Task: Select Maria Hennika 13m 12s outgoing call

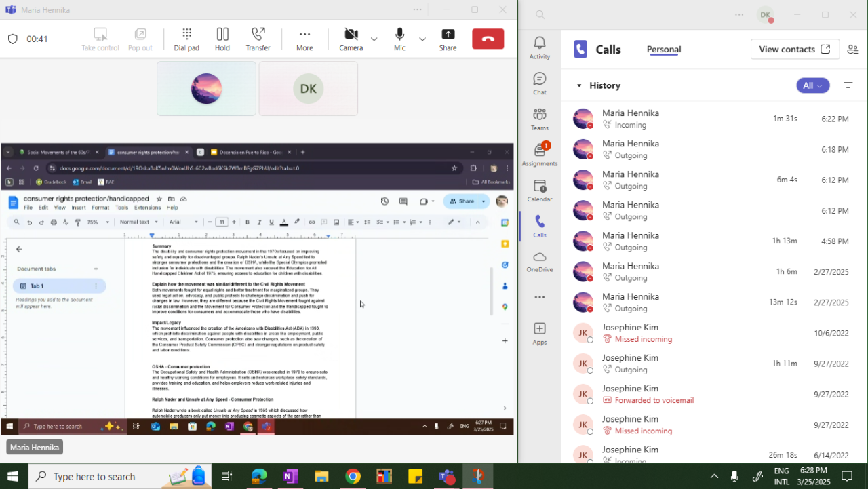Action: (714, 302)
